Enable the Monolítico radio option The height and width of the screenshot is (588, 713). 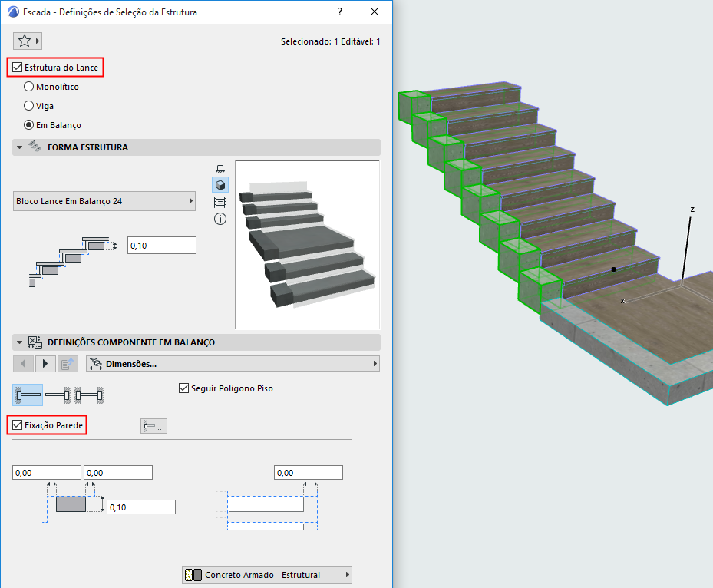coord(28,87)
